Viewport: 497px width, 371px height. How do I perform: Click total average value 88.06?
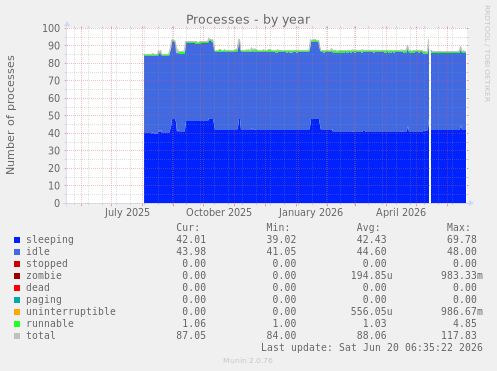pyautogui.click(x=371, y=336)
